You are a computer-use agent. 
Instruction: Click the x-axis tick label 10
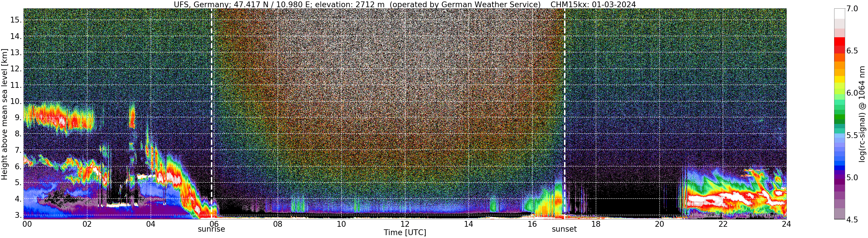pos(341,224)
